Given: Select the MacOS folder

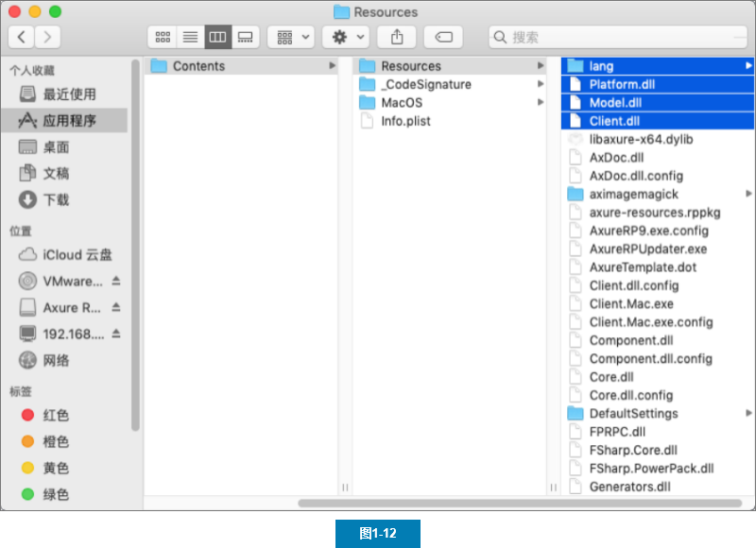Looking at the screenshot, I should coord(450,103).
